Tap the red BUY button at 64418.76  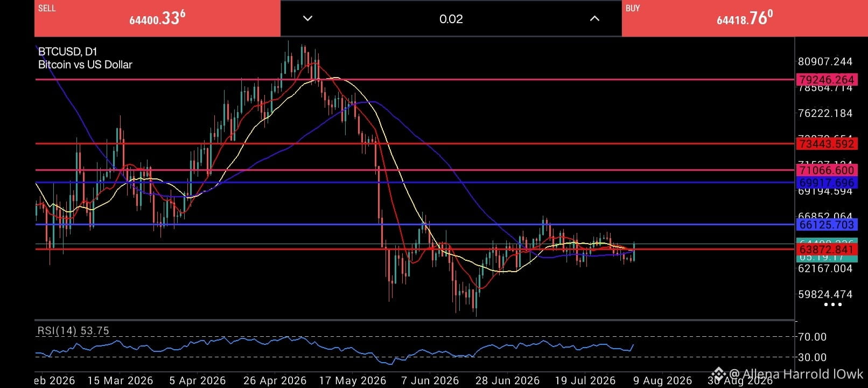745,18
